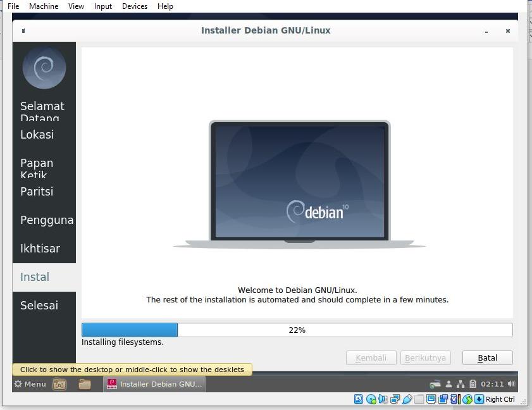Click the Debian 10 laptop slideshow image

(300, 184)
